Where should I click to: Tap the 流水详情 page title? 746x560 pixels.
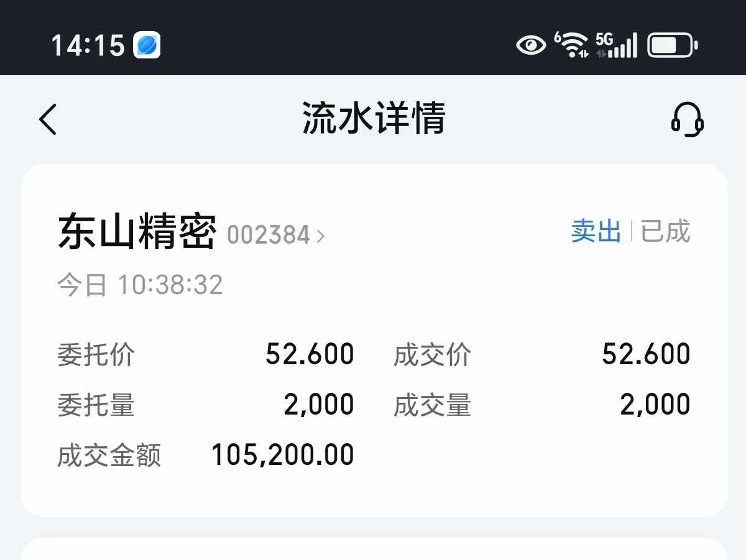374,119
